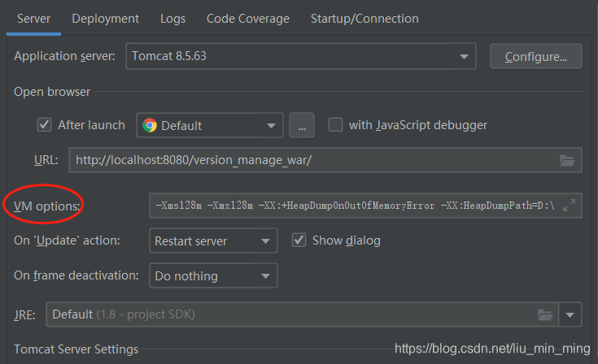Toggle the After launch checkbox
The image size is (598, 364).
[x=44, y=124]
